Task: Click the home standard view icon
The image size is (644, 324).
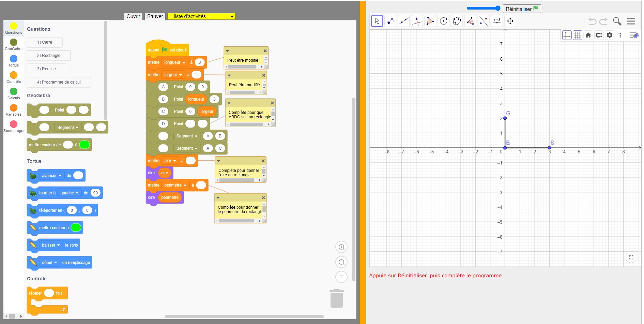Action: click(x=588, y=35)
